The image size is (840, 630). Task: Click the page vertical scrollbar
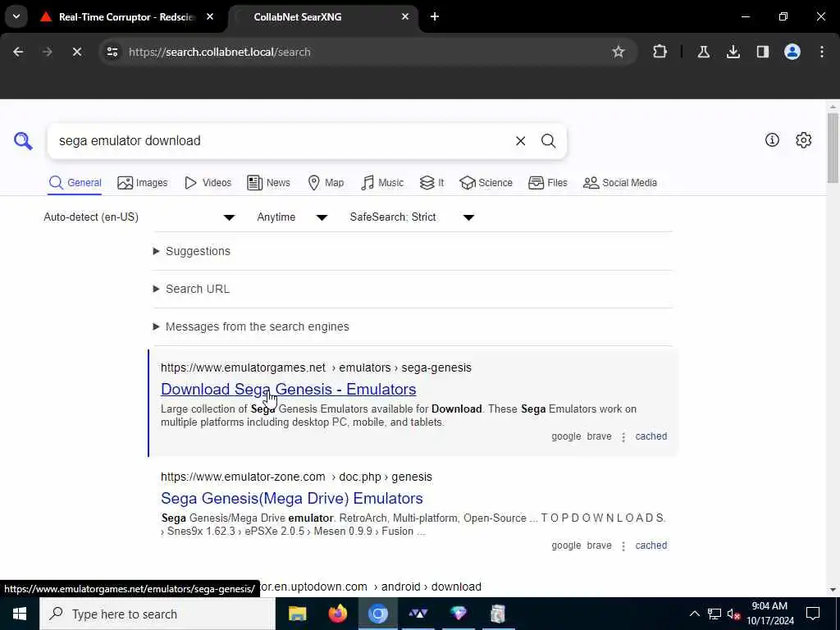(833, 148)
